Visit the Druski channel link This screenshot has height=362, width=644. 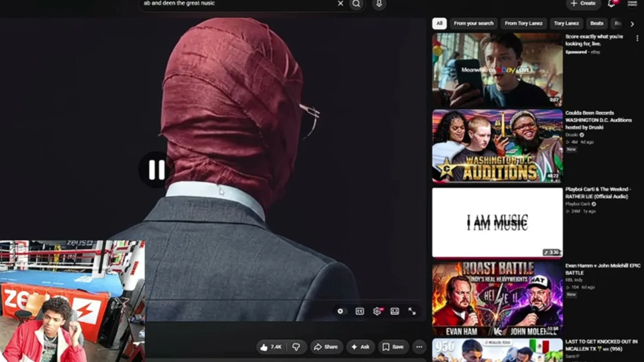point(572,135)
